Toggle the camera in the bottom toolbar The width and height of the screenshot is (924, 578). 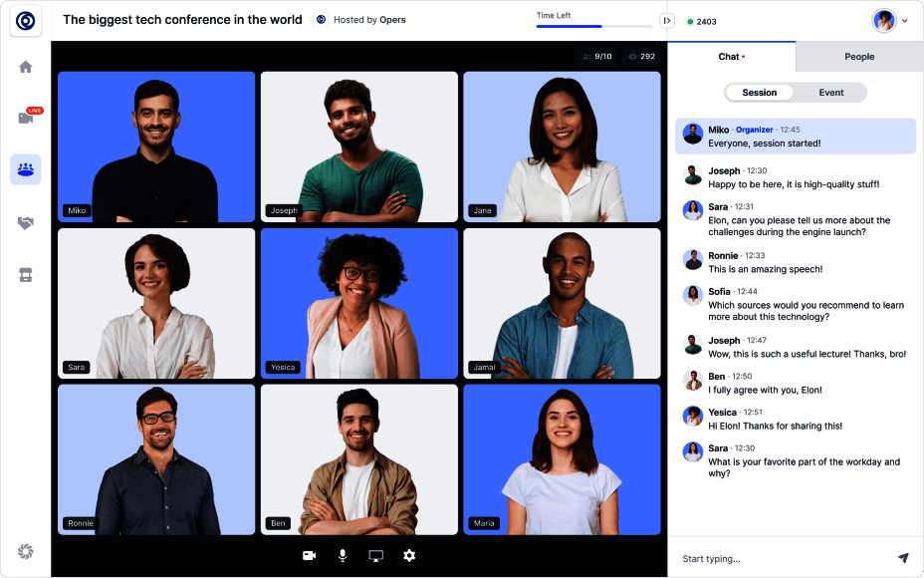pos(310,556)
